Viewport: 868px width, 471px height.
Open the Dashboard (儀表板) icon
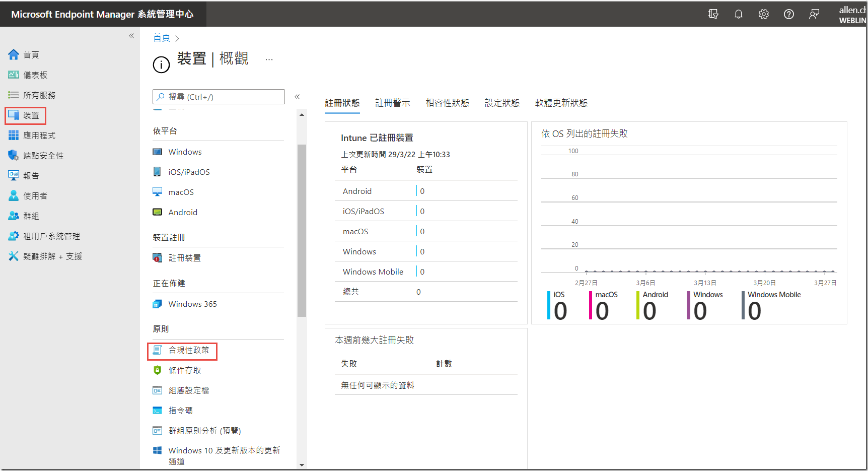coord(14,75)
